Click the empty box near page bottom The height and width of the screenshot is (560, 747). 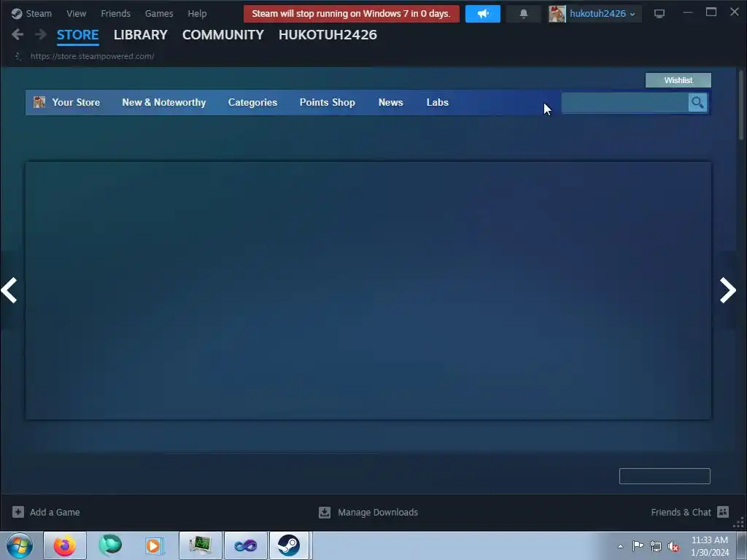[x=665, y=475]
